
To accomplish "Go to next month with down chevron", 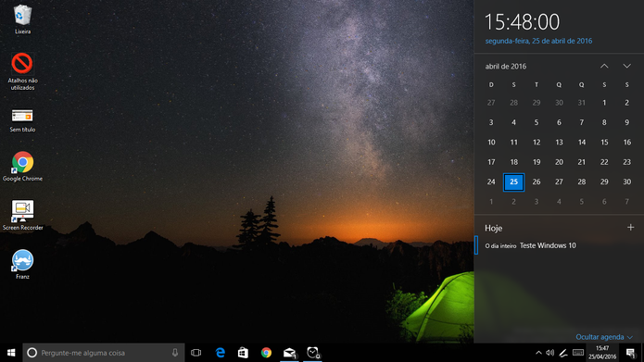I will click(626, 66).
